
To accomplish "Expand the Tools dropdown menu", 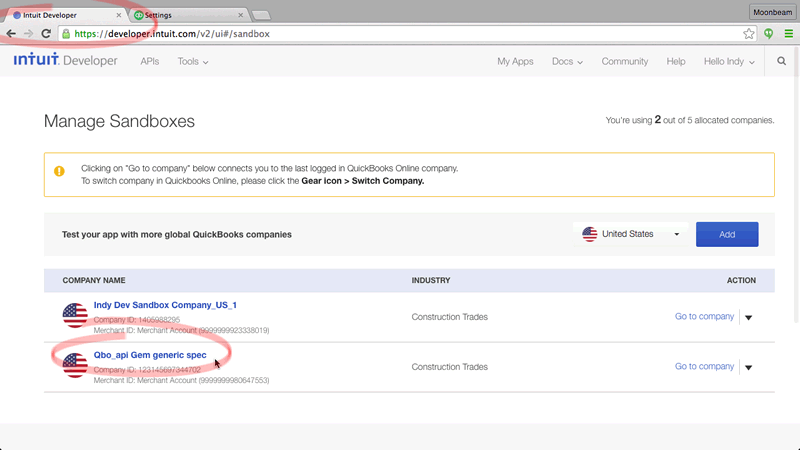I will tap(193, 61).
